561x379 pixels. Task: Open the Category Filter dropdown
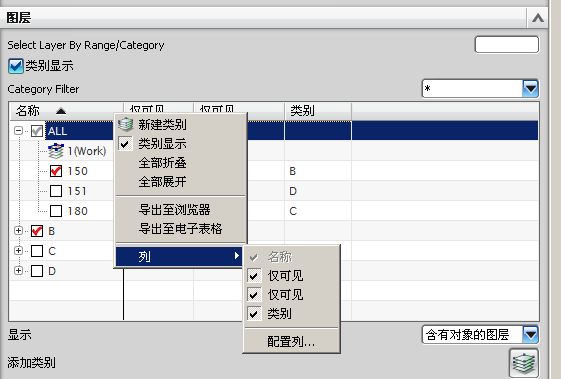pos(530,88)
